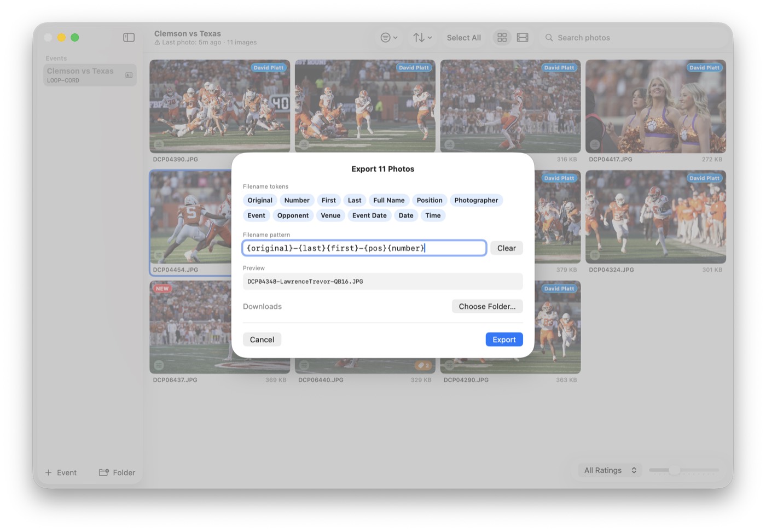This screenshot has height=532, width=766.
Task: Open the sort order dropdown
Action: (422, 37)
